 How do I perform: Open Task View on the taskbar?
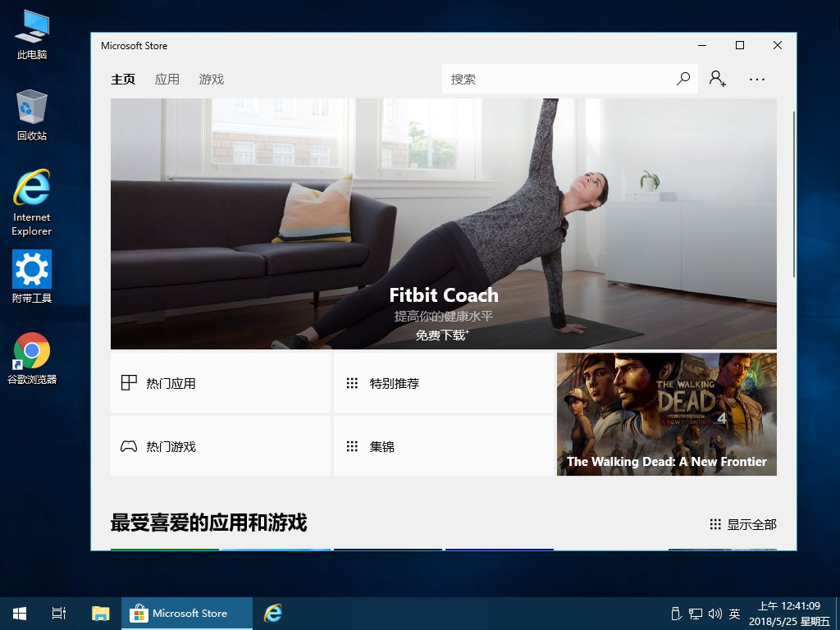click(59, 614)
